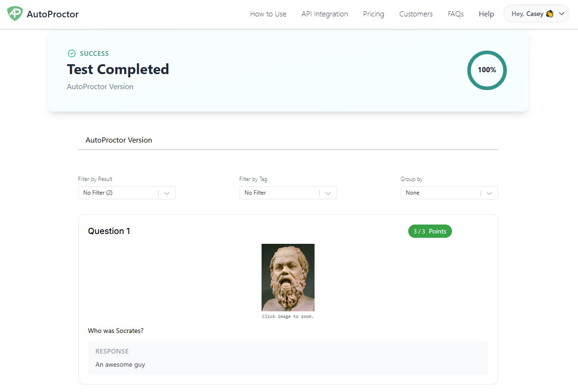Open the How to Use page
The height and width of the screenshot is (392, 578).
point(268,14)
